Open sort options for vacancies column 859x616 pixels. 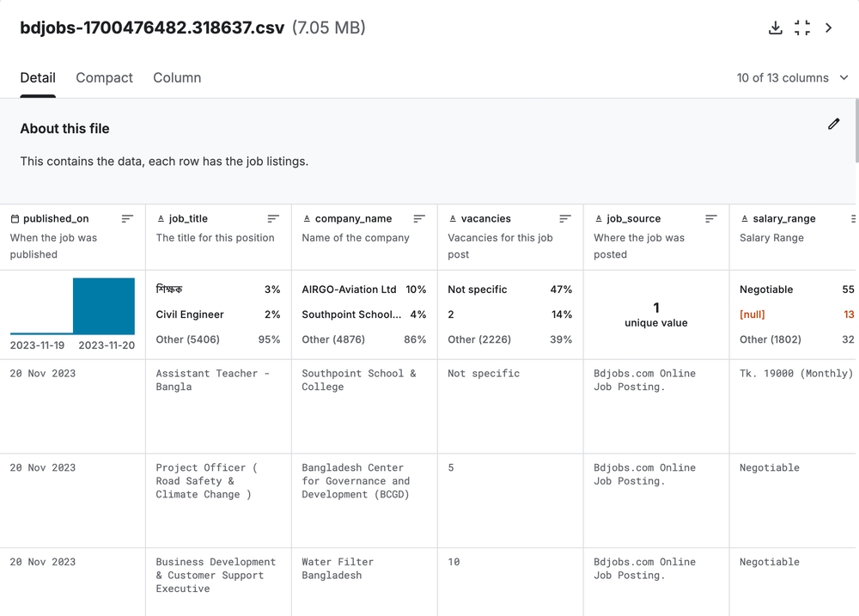tap(565, 219)
